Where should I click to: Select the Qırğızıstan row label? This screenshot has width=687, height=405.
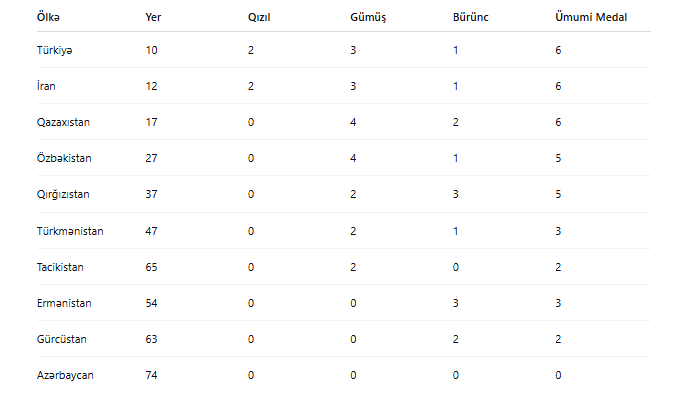click(x=63, y=194)
